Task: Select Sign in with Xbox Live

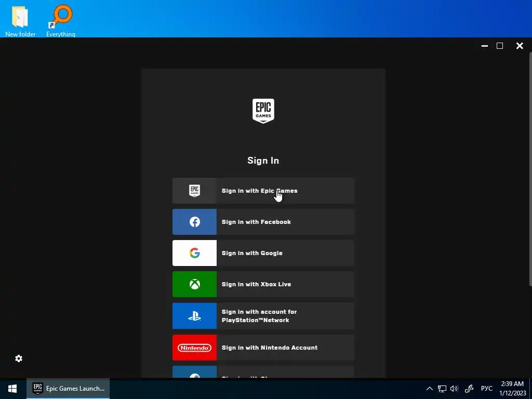Action: point(263,284)
